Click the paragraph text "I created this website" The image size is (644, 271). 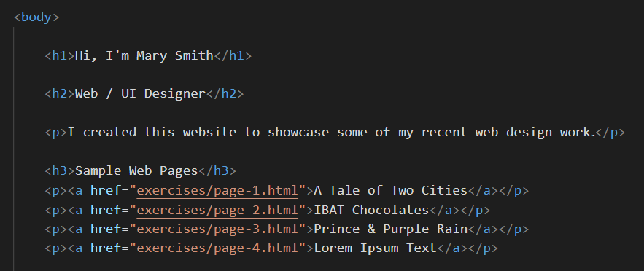tap(152, 132)
